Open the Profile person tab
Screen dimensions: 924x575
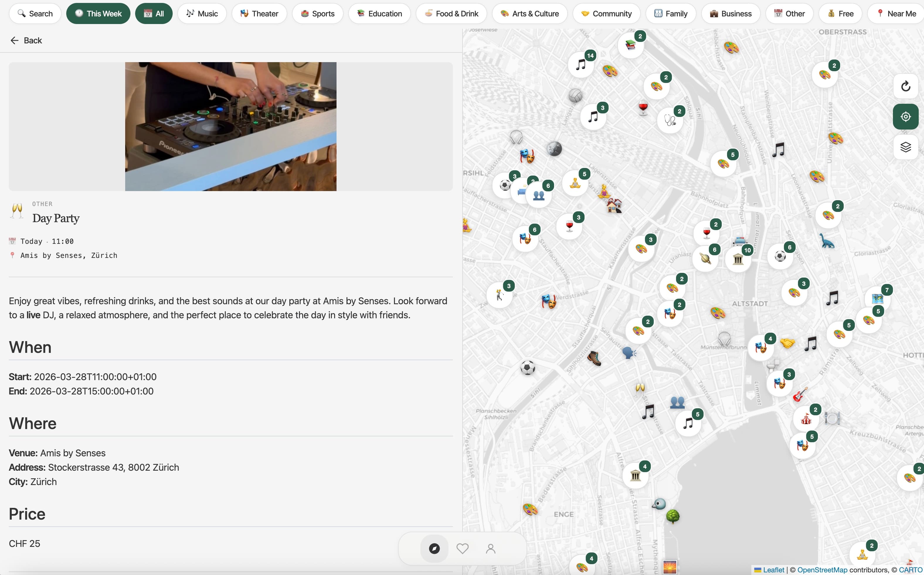(x=490, y=548)
